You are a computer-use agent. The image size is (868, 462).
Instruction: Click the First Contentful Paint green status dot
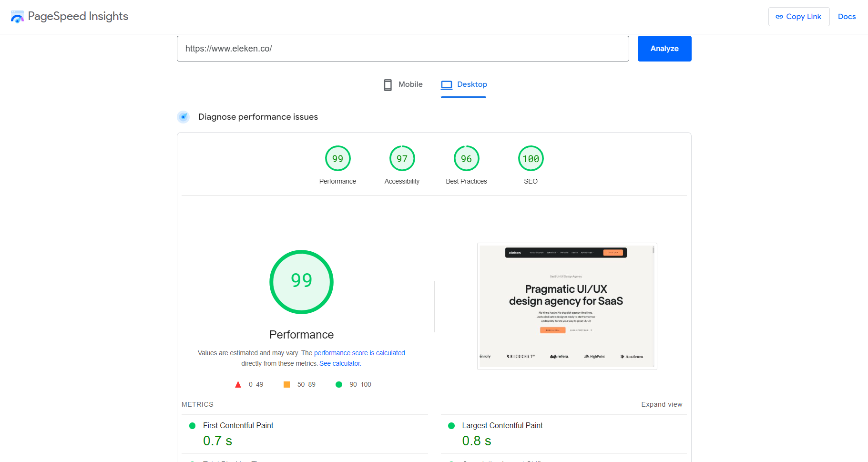coord(193,426)
